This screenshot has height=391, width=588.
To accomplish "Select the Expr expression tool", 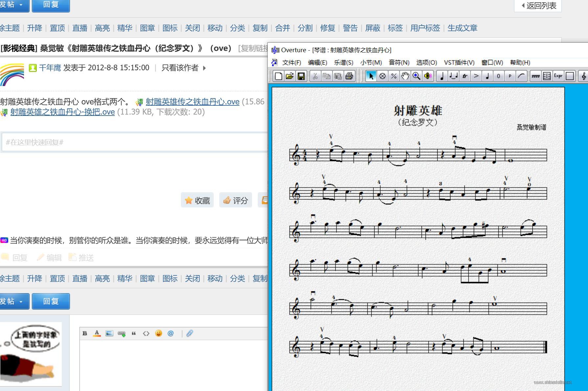I will [558, 76].
